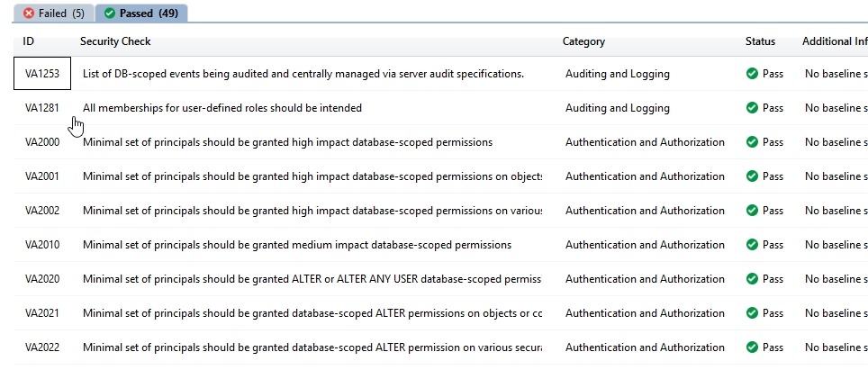The width and height of the screenshot is (868, 370).
Task: Click the green Pass icon for VA2010
Action: 752,245
